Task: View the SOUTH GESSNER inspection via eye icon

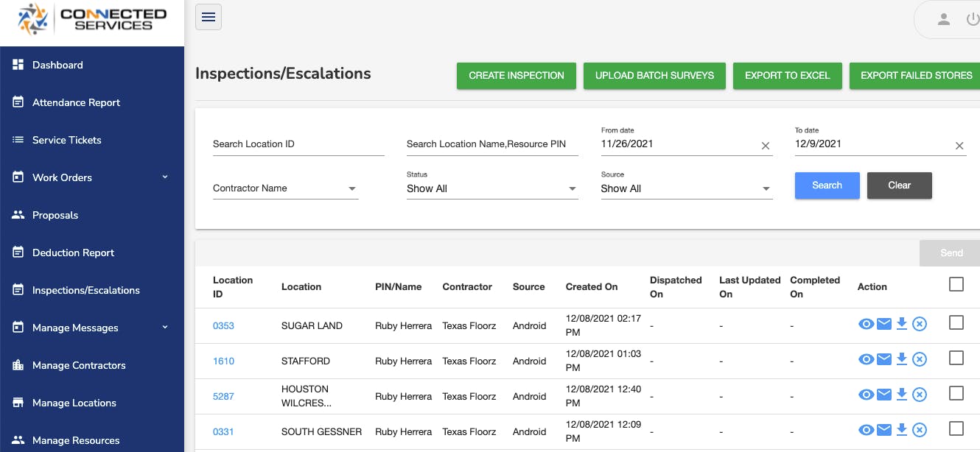Action: pos(867,430)
